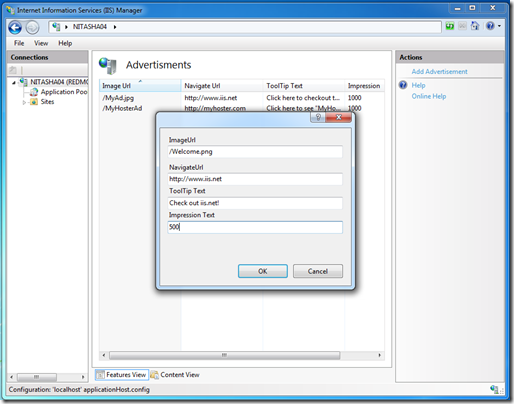
Task: Sort by the Impression column header
Action: pos(364,86)
